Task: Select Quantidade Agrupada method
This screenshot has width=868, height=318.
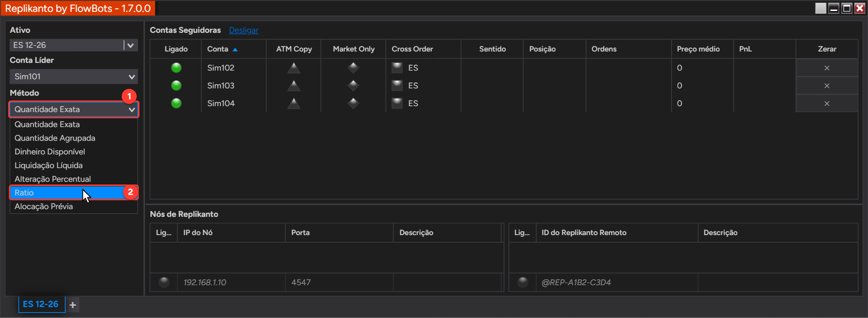Action: click(x=74, y=138)
